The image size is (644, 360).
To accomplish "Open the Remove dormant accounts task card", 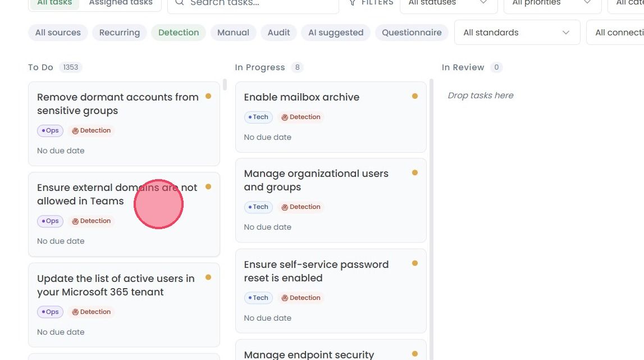I will [x=124, y=124].
